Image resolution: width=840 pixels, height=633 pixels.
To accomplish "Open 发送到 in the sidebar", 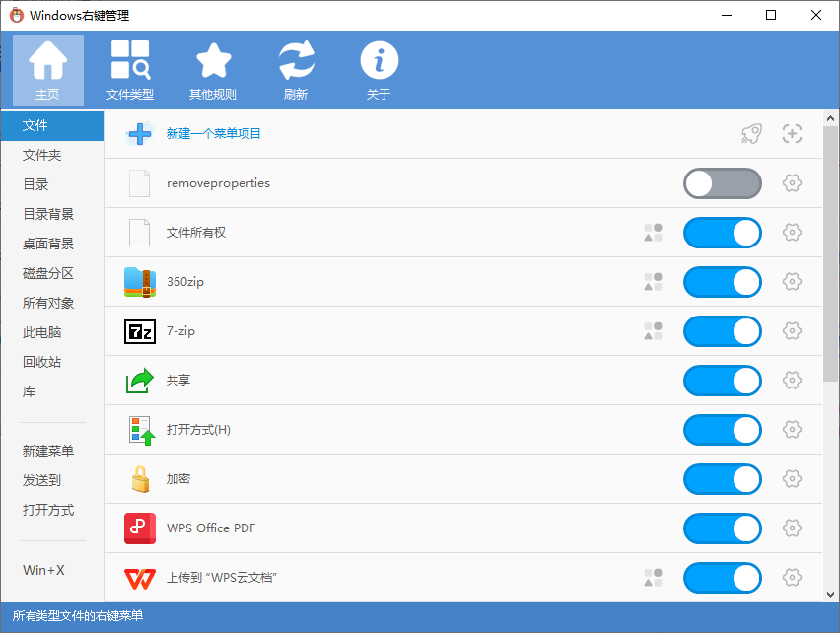I will click(x=52, y=480).
